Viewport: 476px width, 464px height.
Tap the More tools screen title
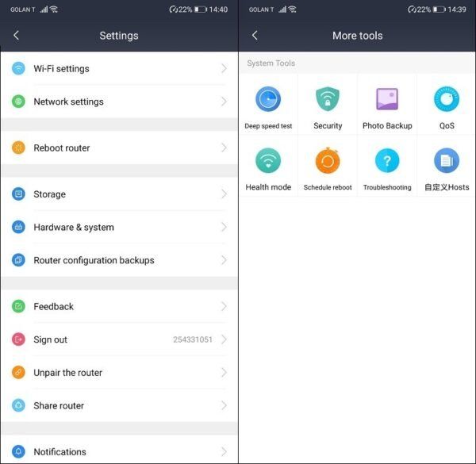357,36
